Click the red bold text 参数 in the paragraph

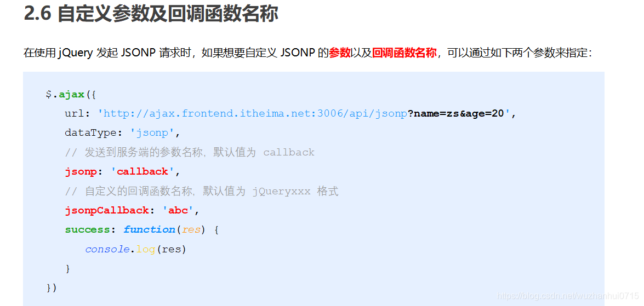(340, 53)
